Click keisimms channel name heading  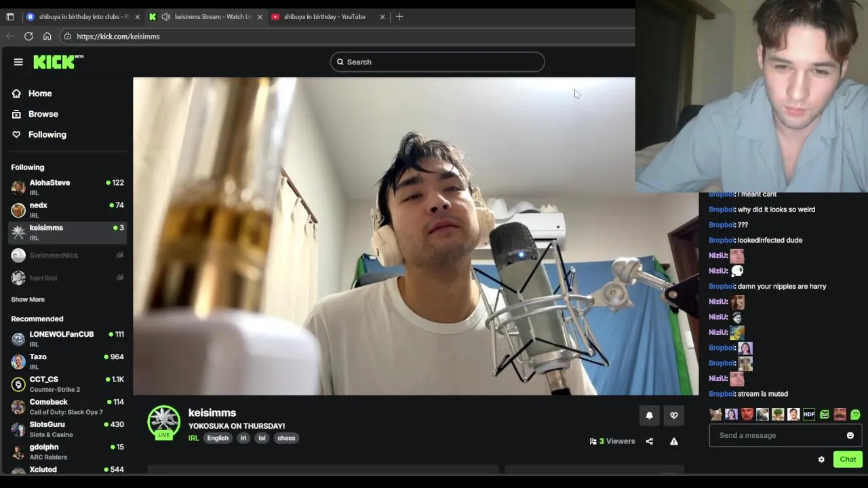point(212,413)
